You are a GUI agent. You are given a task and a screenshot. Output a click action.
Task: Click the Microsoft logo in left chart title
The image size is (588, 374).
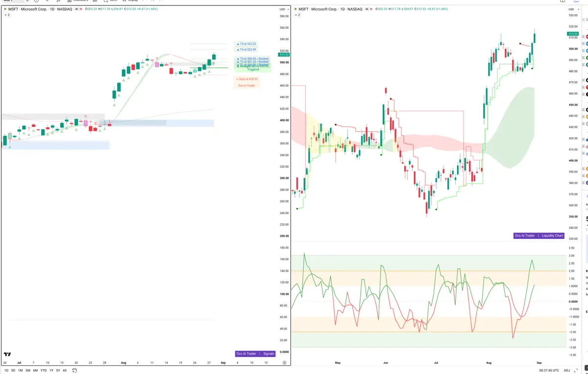pos(5,9)
